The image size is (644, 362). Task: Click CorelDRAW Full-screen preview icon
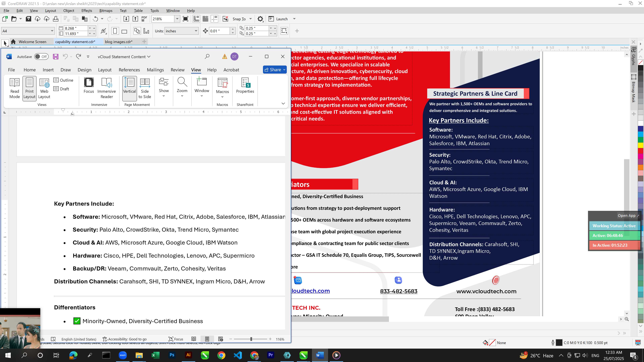(185, 19)
